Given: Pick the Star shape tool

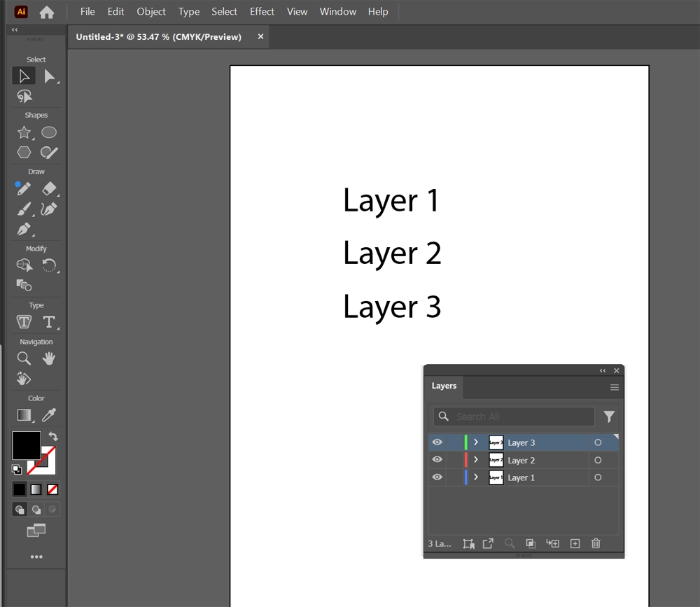Looking at the screenshot, I should [x=24, y=132].
